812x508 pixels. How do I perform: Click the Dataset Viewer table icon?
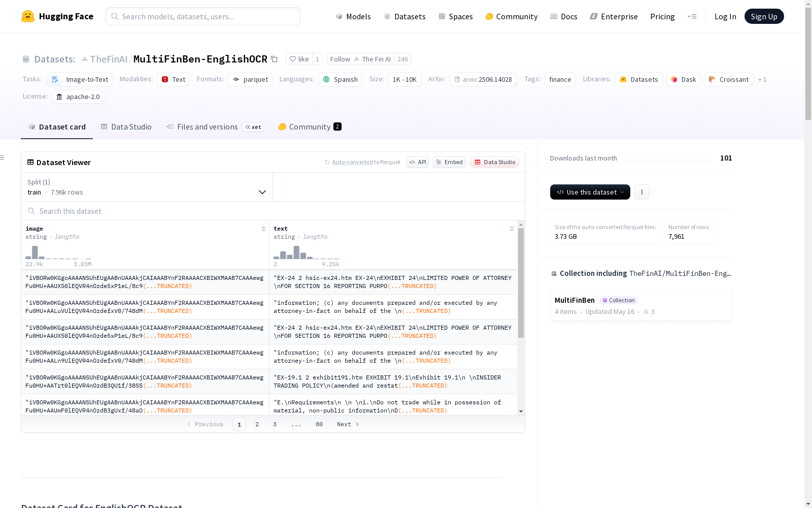coord(30,162)
